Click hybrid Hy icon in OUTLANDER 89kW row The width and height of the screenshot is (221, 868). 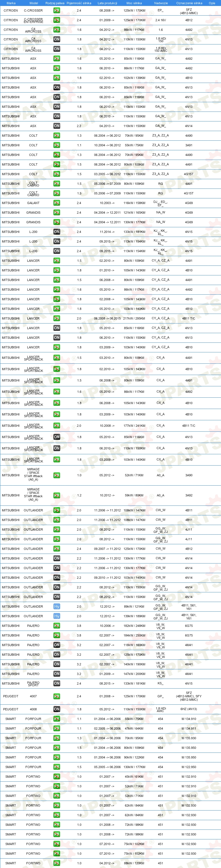pos(57,606)
